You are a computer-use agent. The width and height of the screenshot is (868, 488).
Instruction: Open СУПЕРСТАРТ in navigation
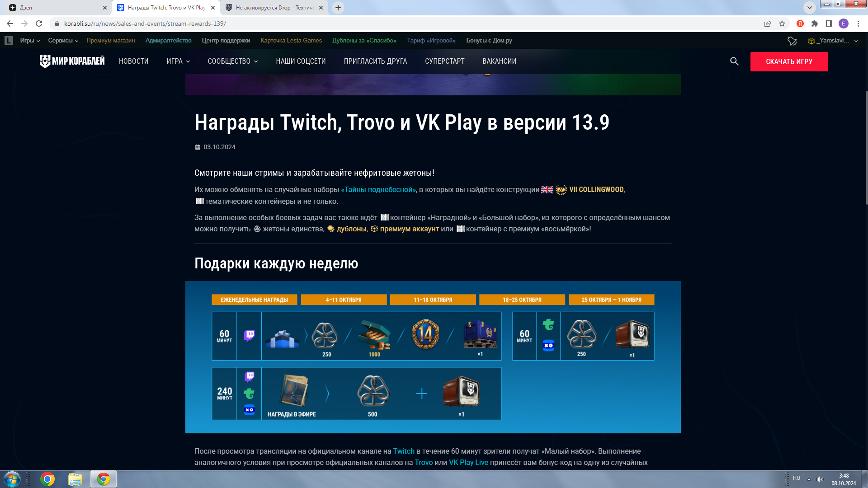coord(445,61)
